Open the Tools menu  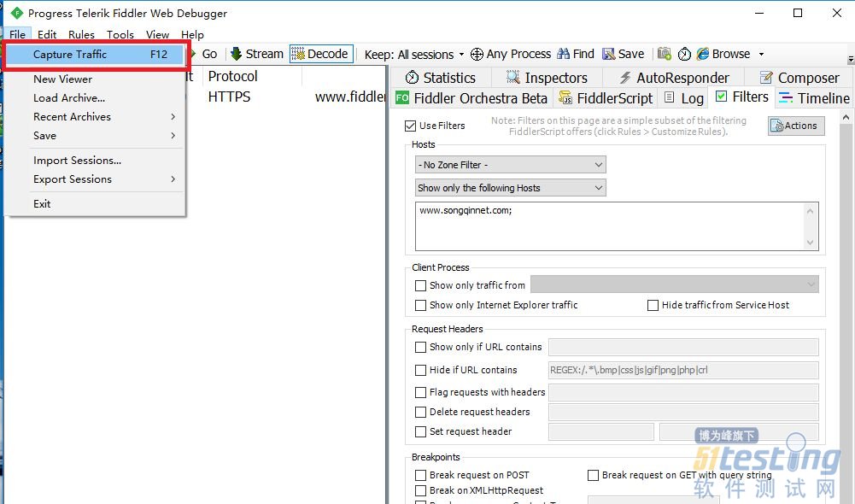click(120, 34)
